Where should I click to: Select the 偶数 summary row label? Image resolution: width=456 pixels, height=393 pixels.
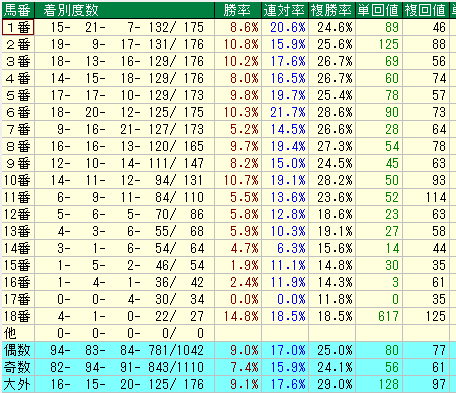18,350
